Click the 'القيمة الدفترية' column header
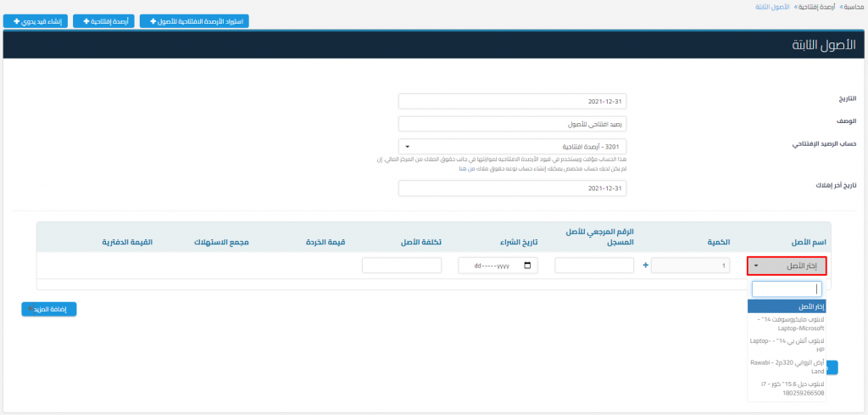This screenshot has width=868, height=415. (x=126, y=242)
